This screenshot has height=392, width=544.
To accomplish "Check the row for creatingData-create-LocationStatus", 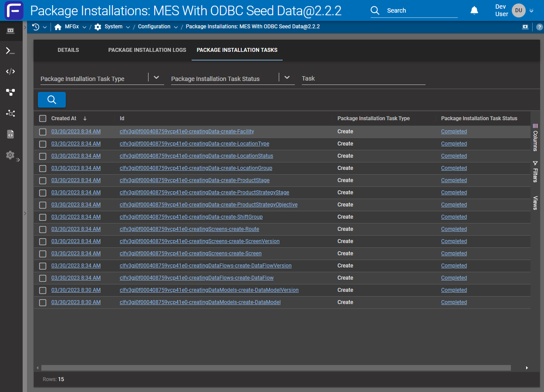I will tap(43, 156).
